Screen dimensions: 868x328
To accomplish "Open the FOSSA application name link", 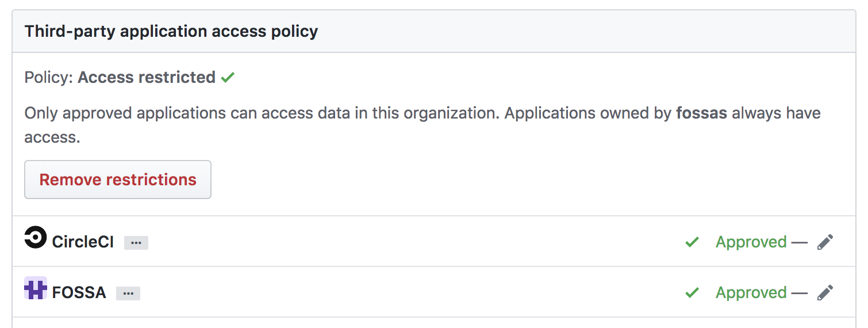I will (x=79, y=293).
